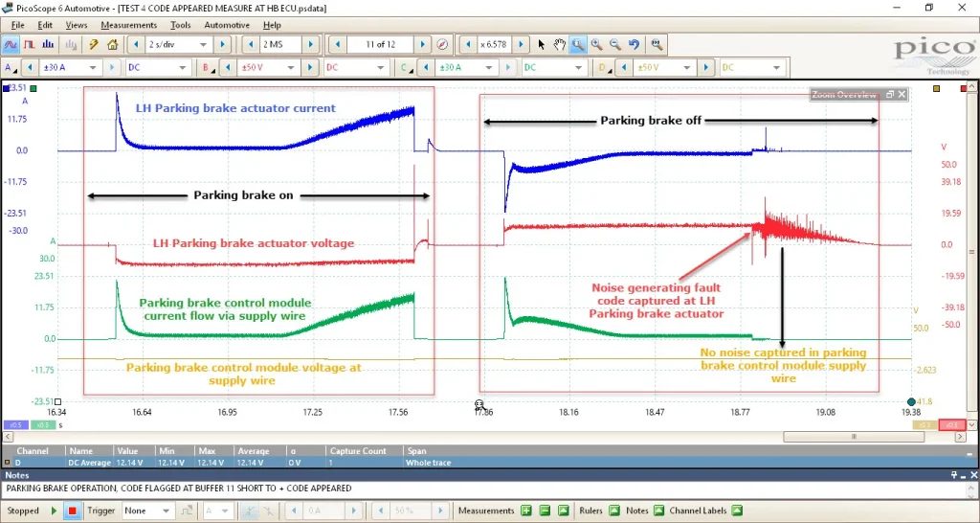Edit measurement icon beside the minus button

(x=563, y=511)
